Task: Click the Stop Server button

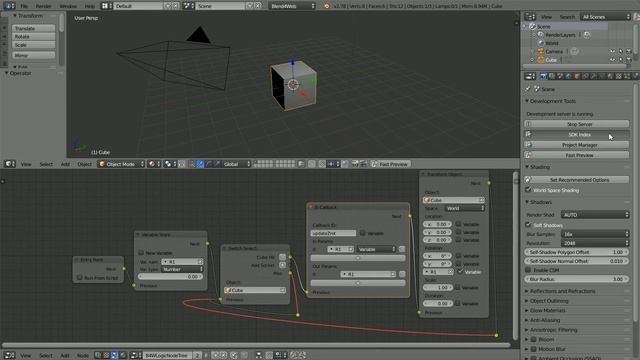Action: 577,124
